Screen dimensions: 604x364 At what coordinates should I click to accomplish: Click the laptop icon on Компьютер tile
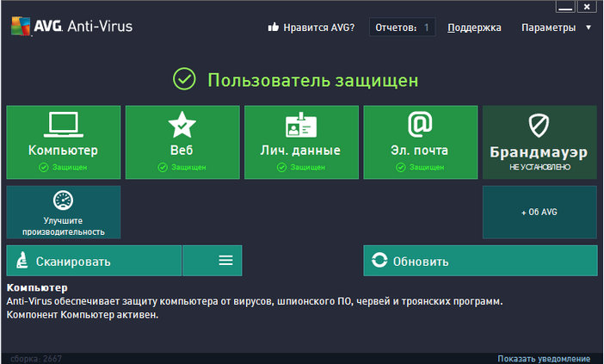pyautogui.click(x=64, y=125)
